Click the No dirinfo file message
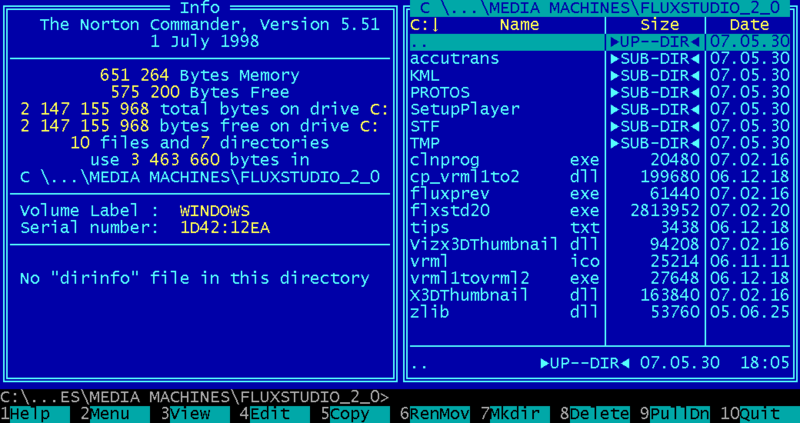 [x=194, y=278]
